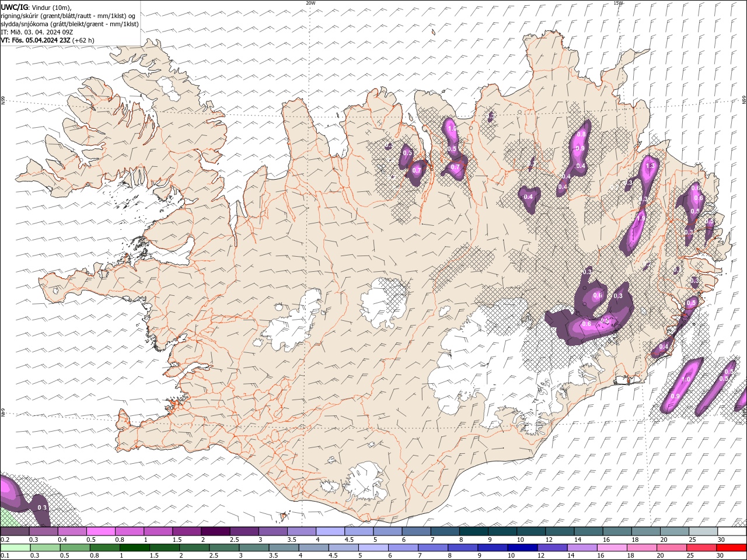Viewport: 747px width, 560px height.
Task: Pick lower legend swatch between 5 and 6
Action: click(x=372, y=548)
